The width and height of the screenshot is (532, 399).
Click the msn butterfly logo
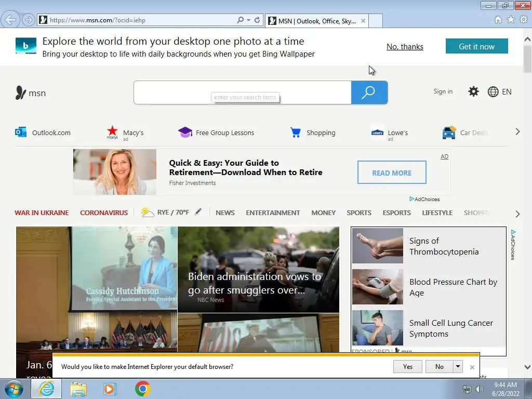pos(20,92)
